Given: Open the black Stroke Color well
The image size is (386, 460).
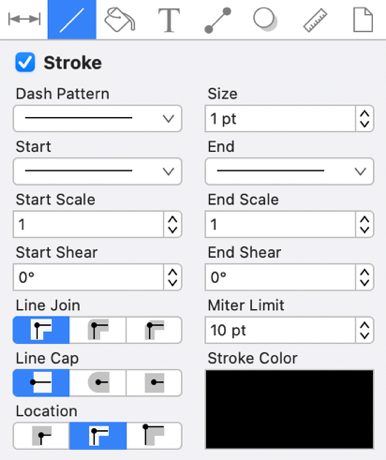Looking at the screenshot, I should click(289, 409).
